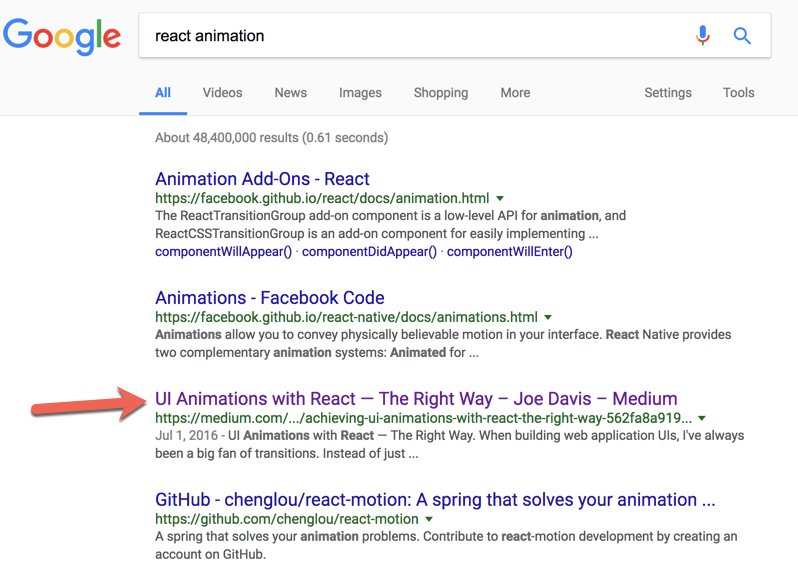798x565 pixels.
Task: Click the Google logo
Action: pos(62,36)
